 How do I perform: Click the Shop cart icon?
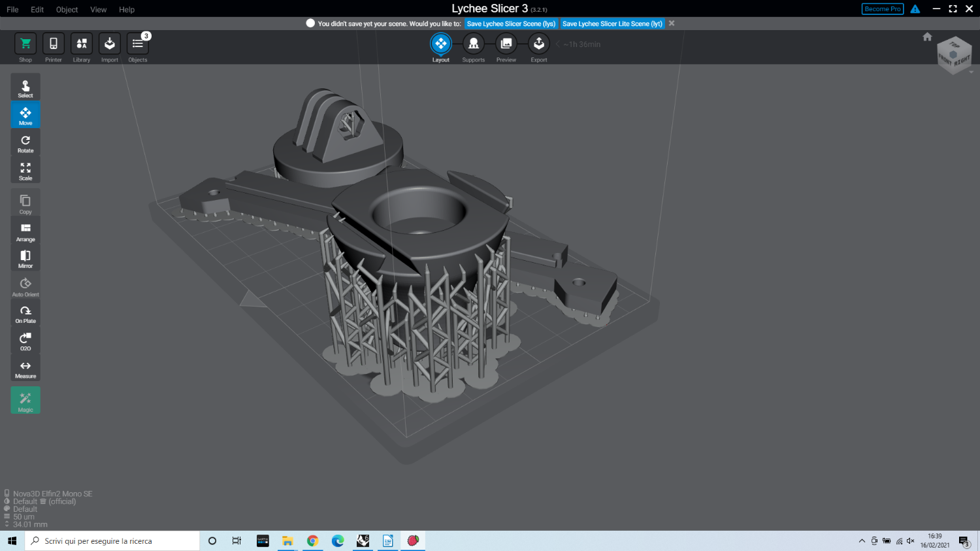[x=25, y=44]
